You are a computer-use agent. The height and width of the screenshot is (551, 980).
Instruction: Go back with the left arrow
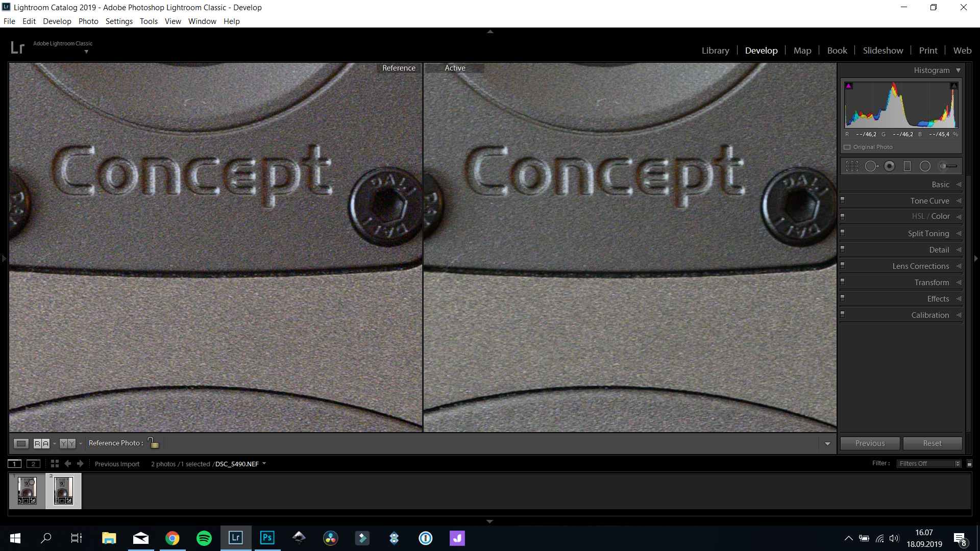pos(67,464)
